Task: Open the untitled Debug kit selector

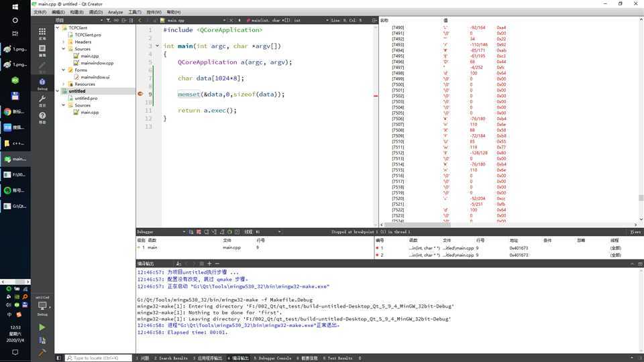Action: (x=42, y=306)
